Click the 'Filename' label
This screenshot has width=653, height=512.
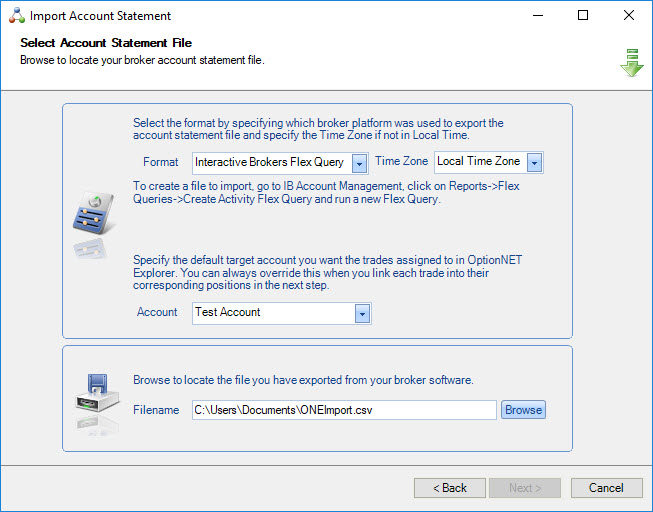(x=156, y=410)
